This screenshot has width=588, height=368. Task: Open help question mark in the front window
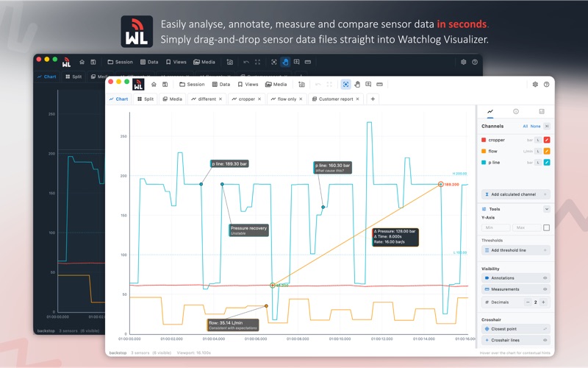[546, 85]
